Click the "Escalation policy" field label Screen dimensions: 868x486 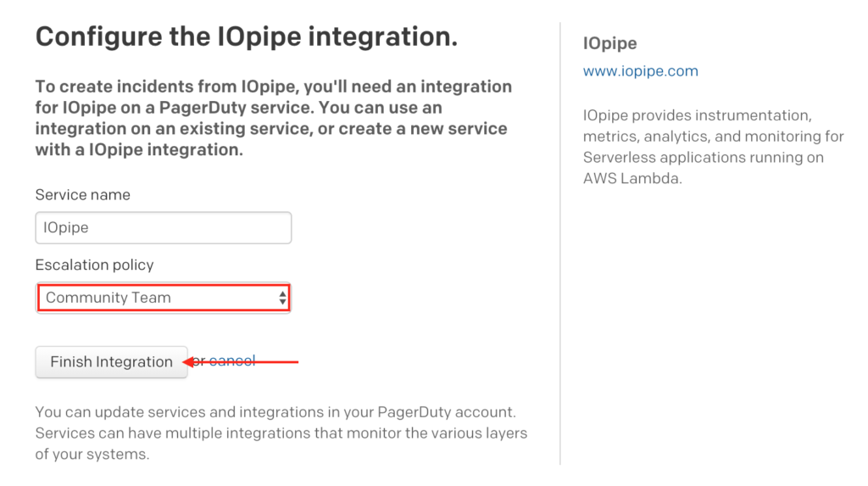coord(94,265)
